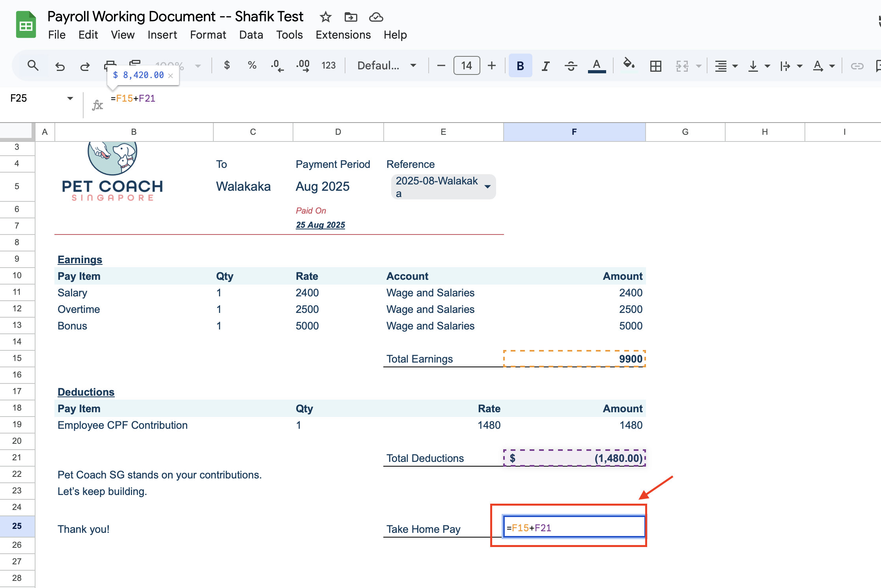Open the 123 more formats menu
This screenshot has height=588, width=881.
coord(329,65)
